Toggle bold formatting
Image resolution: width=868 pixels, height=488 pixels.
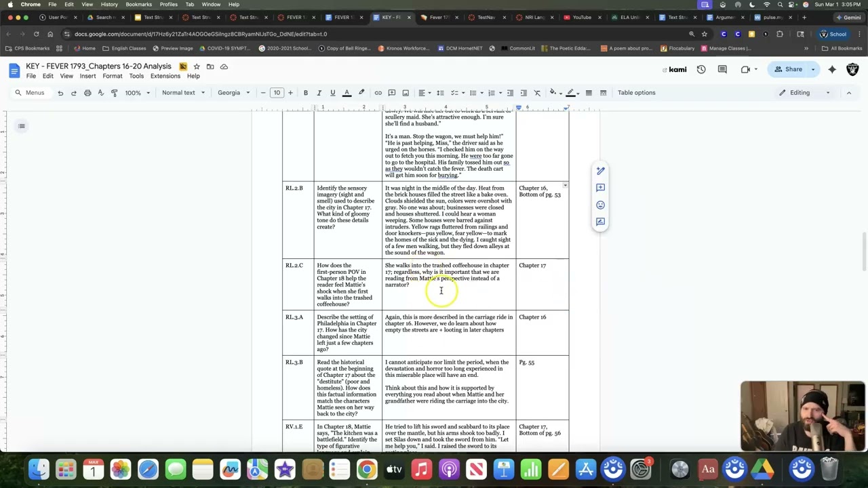[x=306, y=93]
